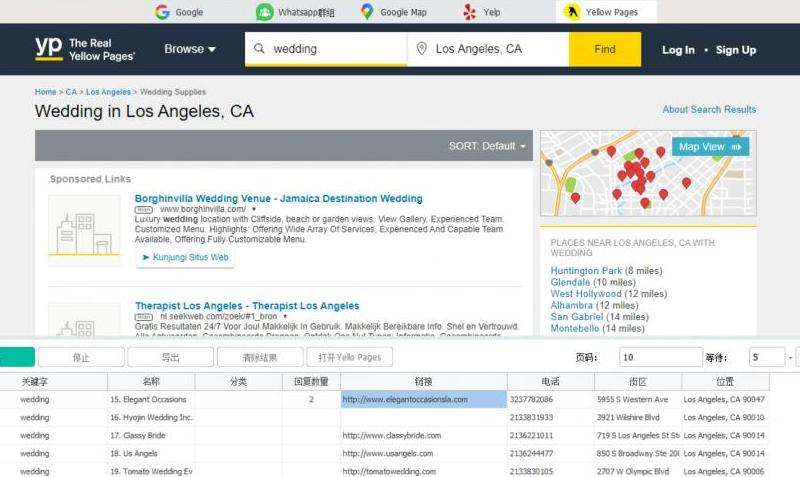Click the location pin icon

pos(422,49)
